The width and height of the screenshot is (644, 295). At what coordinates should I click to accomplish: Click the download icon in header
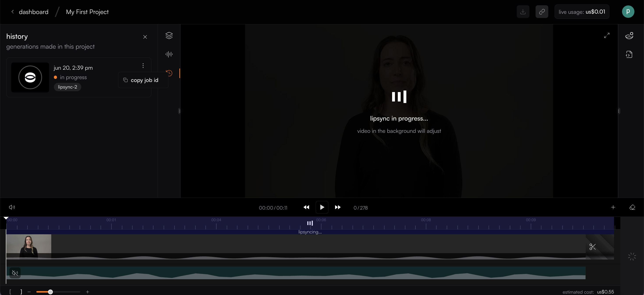coord(523,12)
